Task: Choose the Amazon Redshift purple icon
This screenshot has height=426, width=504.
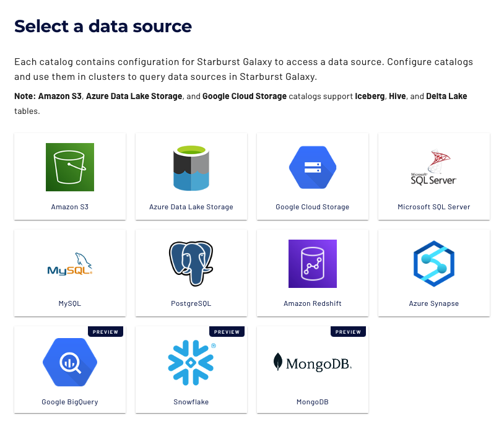Action: point(313,264)
